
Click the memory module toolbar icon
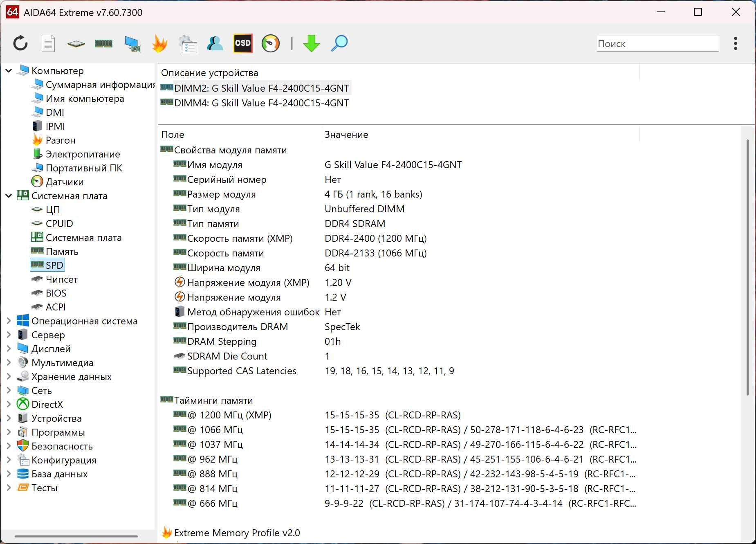pos(103,43)
